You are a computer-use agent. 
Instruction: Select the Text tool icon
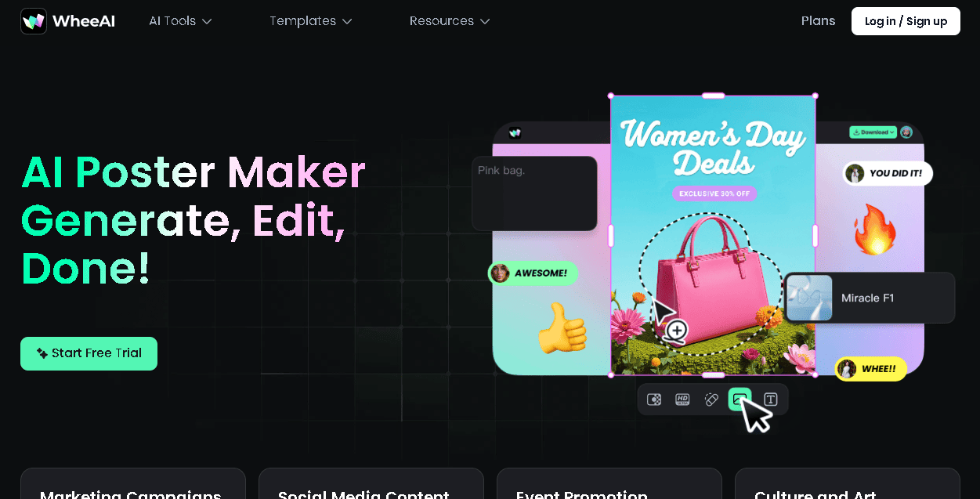pos(770,400)
